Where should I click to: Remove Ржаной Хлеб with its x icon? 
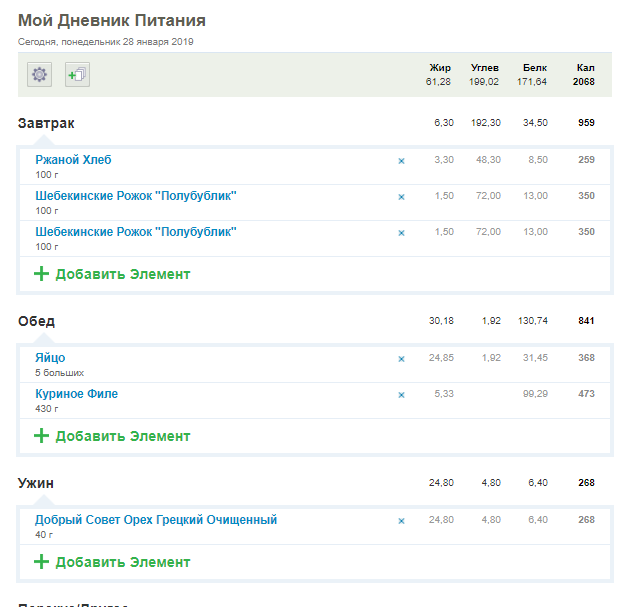pos(401,161)
